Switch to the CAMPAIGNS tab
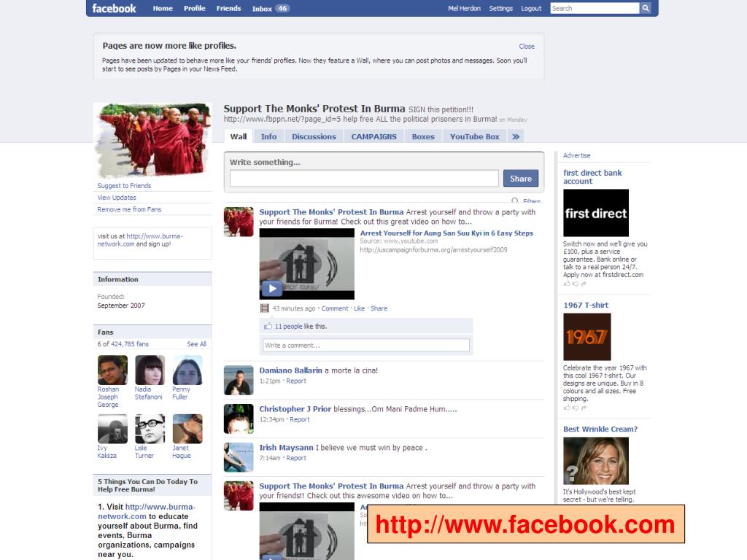This screenshot has width=747, height=560. point(374,136)
